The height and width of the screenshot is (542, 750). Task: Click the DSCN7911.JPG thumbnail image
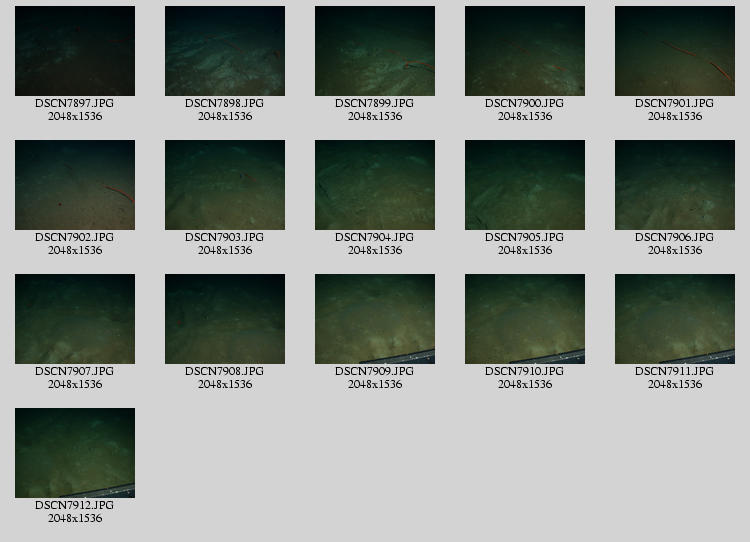pos(675,319)
